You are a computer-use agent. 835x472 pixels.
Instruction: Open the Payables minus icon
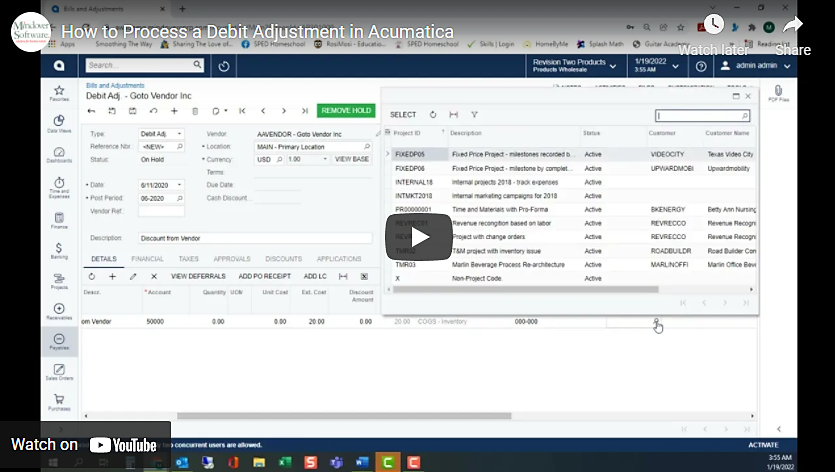tap(59, 341)
